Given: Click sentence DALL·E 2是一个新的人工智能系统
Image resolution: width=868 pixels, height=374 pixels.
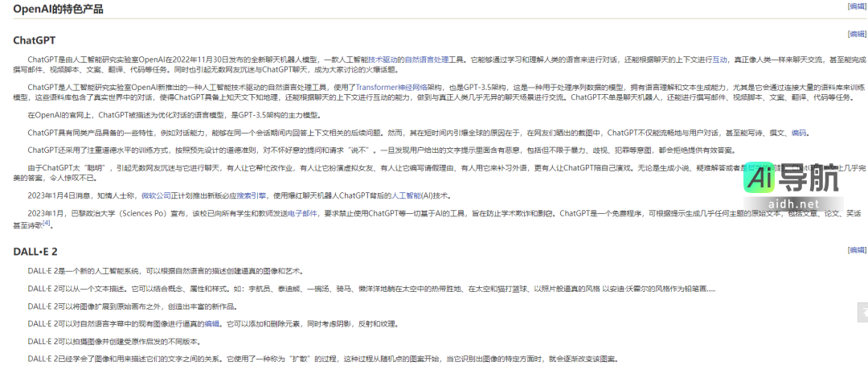Looking at the screenshot, I should (166, 272).
